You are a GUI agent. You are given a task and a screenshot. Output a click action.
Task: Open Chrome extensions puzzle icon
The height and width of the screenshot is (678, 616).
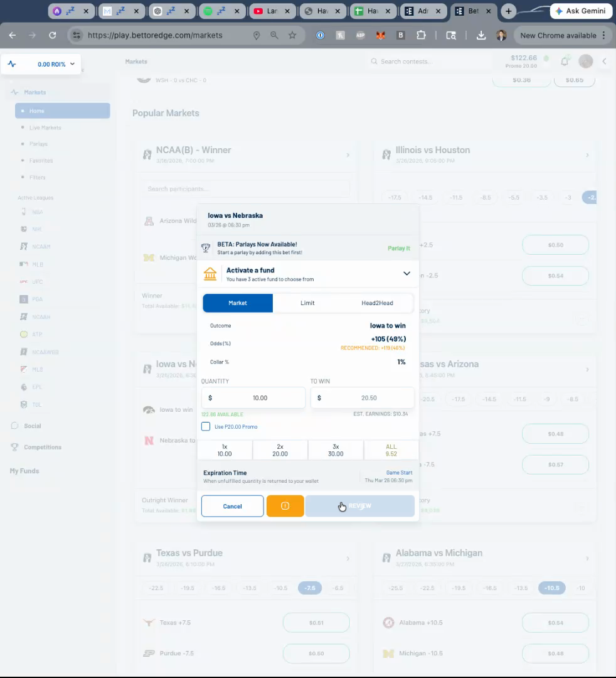coord(421,36)
